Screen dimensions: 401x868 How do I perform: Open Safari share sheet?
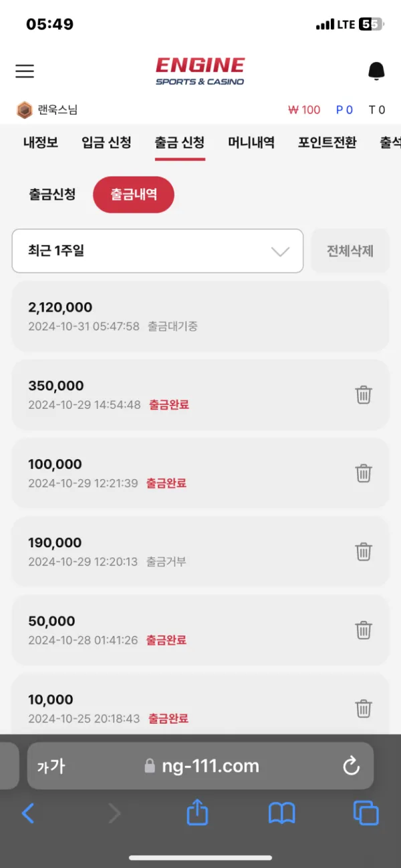point(197,813)
